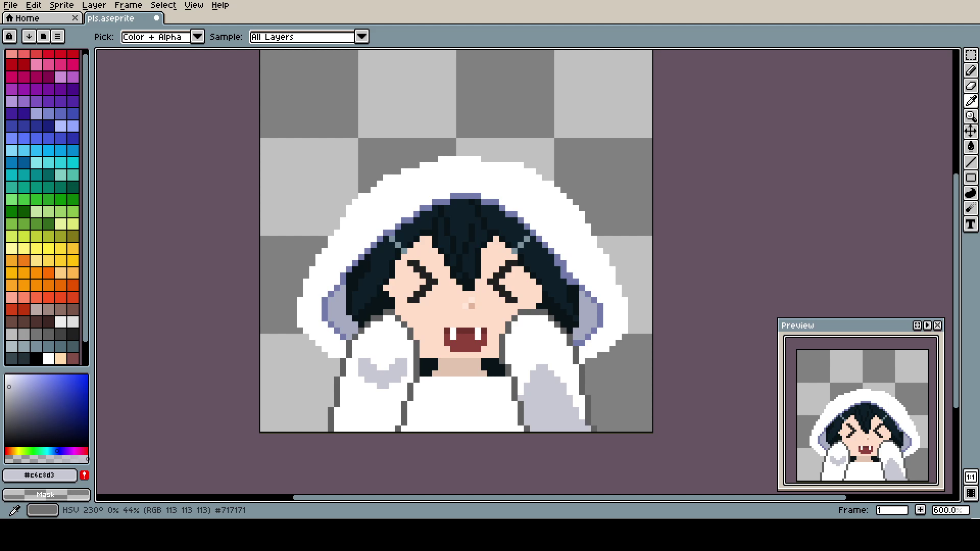The width and height of the screenshot is (980, 551).
Task: Open the Sample layers dropdown
Action: [x=361, y=37]
